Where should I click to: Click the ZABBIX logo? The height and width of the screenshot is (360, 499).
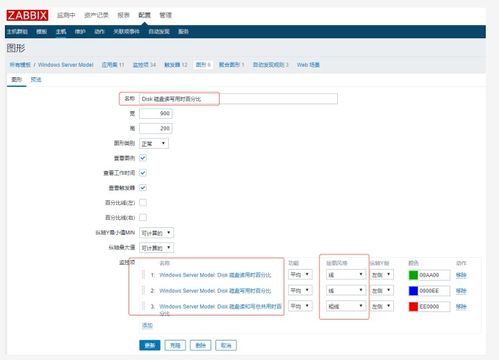click(27, 15)
